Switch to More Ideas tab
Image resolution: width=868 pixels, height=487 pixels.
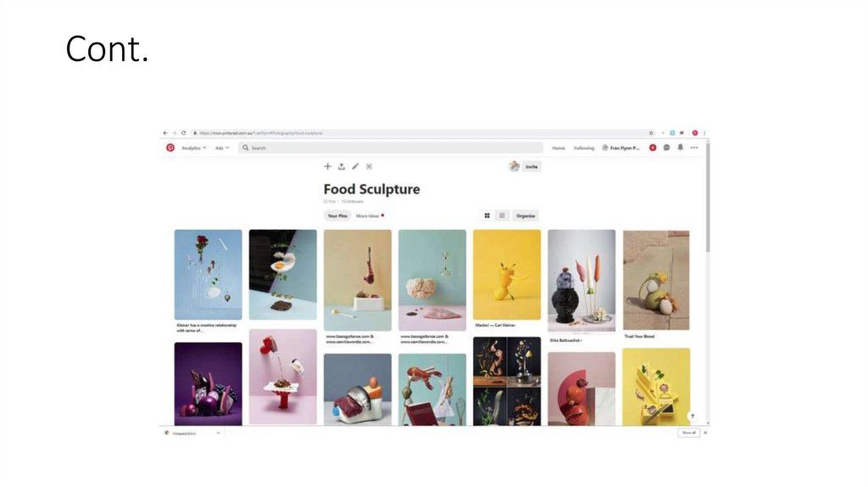368,216
